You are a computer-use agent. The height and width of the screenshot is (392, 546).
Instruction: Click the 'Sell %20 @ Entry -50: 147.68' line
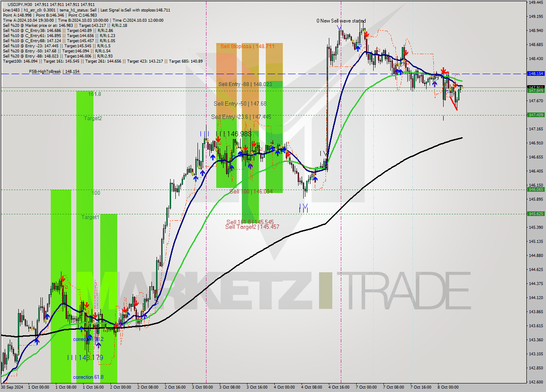point(57,51)
